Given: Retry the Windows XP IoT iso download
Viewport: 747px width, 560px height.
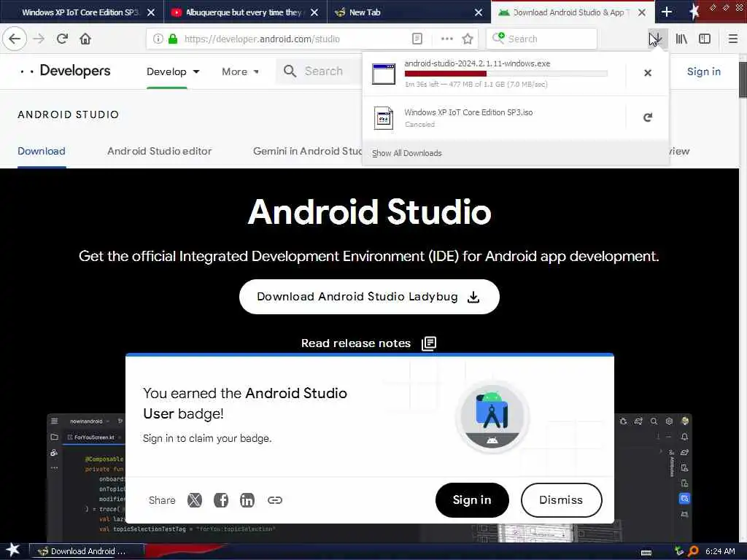Looking at the screenshot, I should click(x=648, y=117).
